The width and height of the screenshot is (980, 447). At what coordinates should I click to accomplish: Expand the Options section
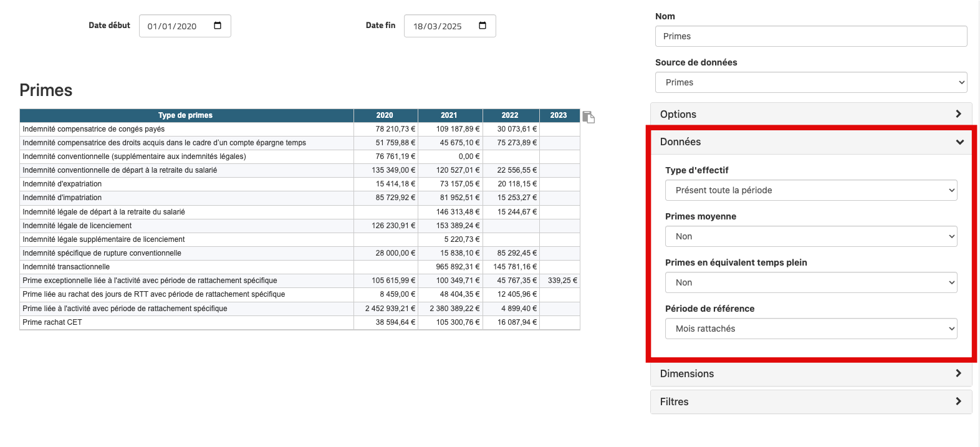click(x=811, y=114)
